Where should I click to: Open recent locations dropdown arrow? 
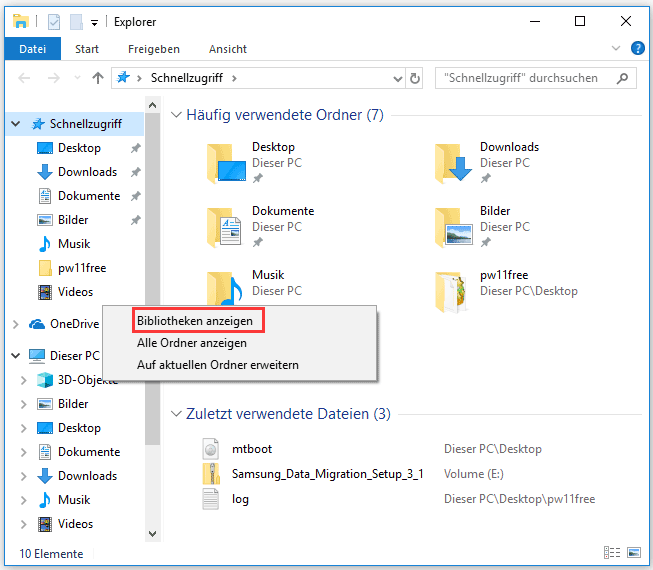77,78
